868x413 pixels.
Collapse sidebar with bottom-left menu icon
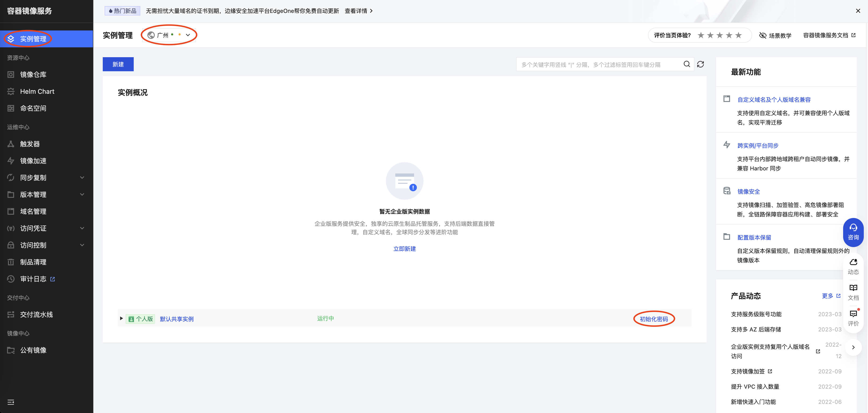[11, 402]
